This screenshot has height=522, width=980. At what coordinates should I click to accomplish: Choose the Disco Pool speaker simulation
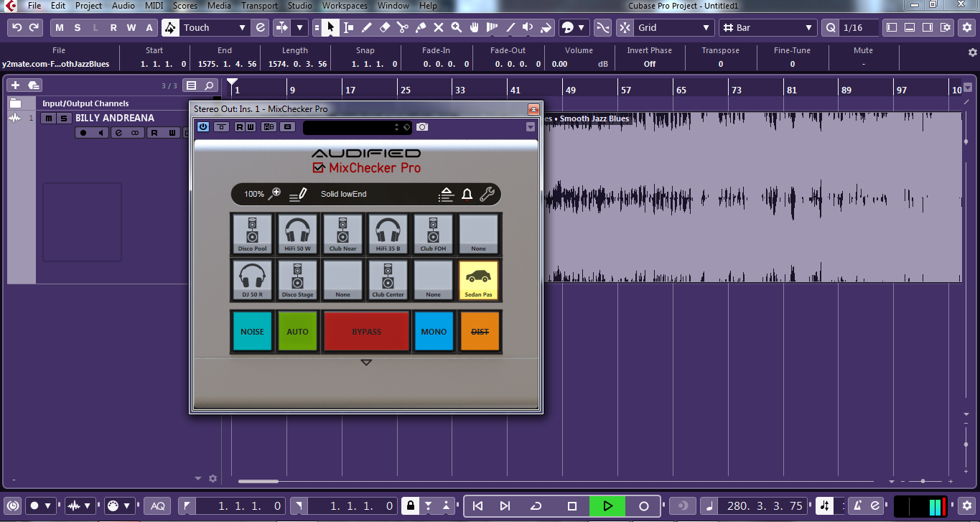(x=252, y=233)
